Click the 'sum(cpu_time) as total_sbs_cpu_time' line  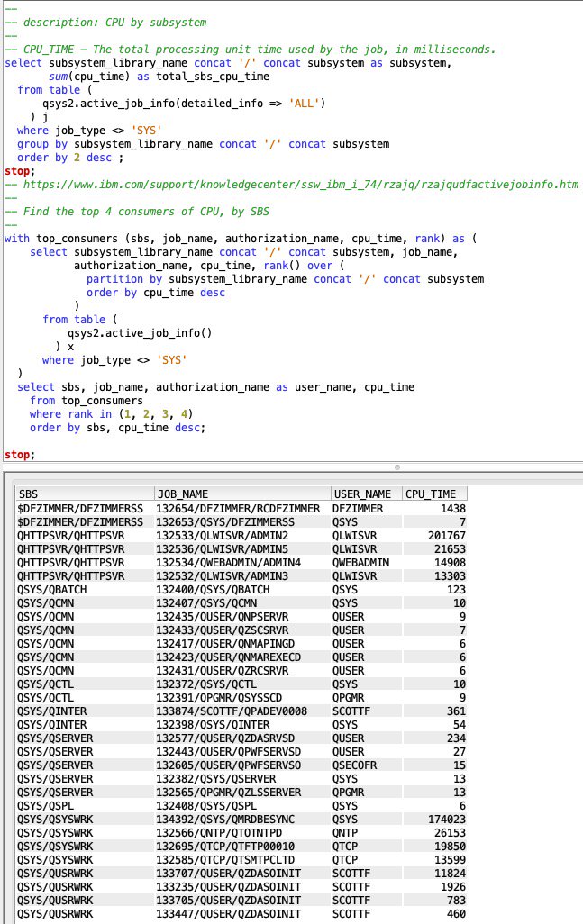tap(159, 77)
